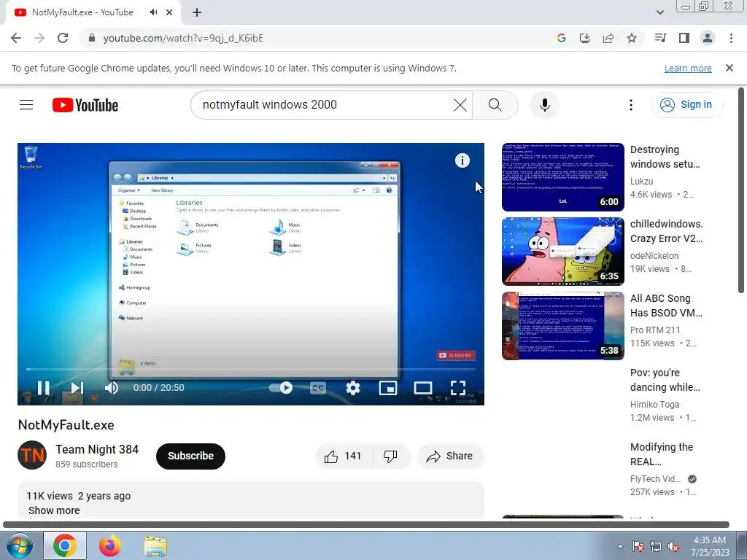This screenshot has width=747, height=560.
Task: Enter fullscreen mode
Action: click(458, 388)
